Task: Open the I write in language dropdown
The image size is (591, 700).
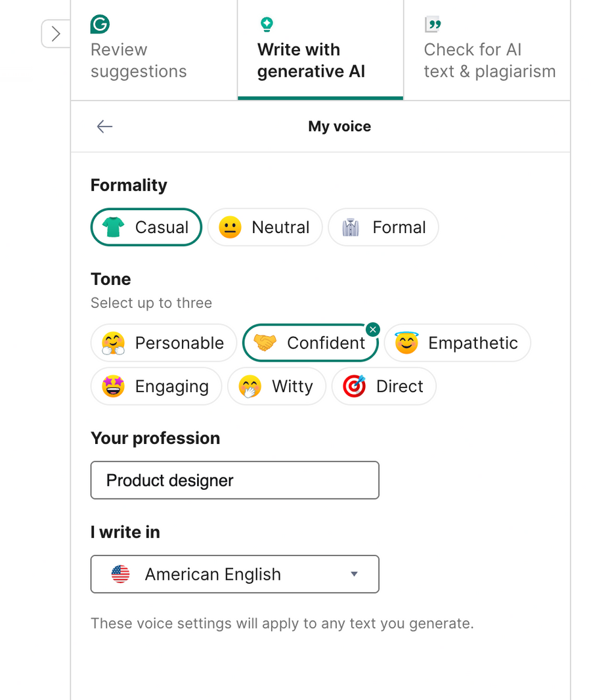Action: coord(234,574)
